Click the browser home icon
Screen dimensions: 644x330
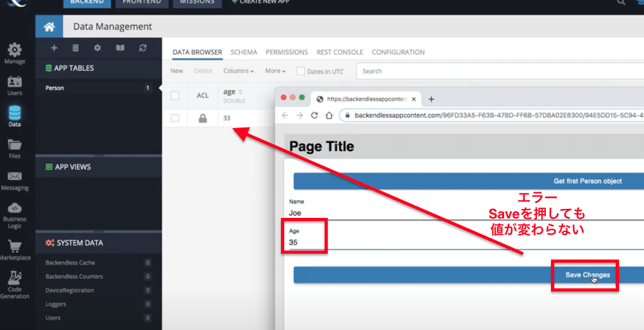coord(329,115)
